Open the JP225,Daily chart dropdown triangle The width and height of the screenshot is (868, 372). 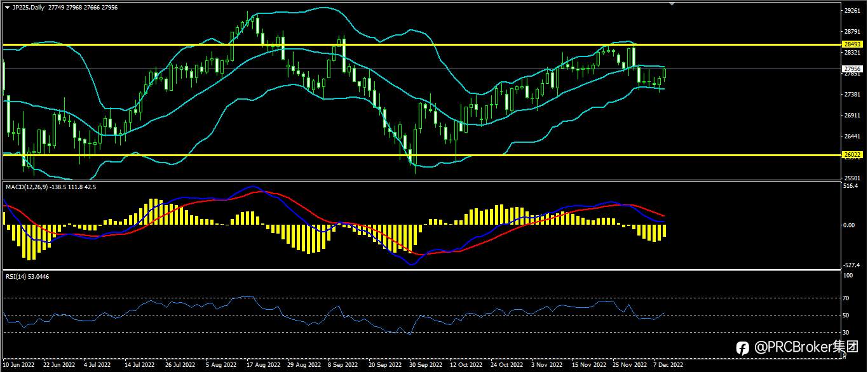click(x=7, y=7)
